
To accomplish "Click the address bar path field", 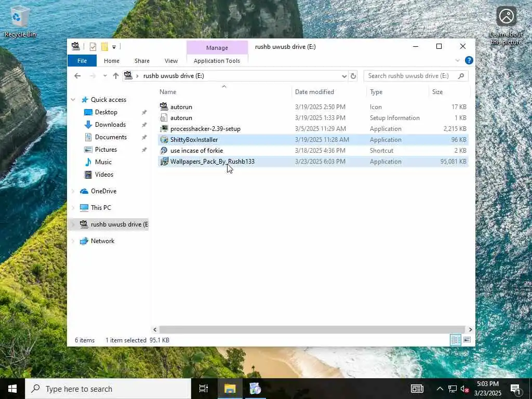I will (x=234, y=76).
